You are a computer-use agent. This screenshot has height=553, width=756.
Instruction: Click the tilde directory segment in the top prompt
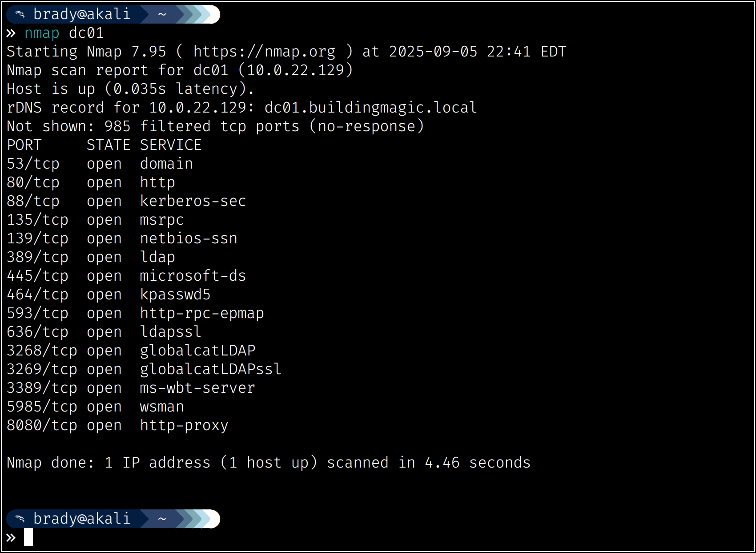tap(162, 14)
